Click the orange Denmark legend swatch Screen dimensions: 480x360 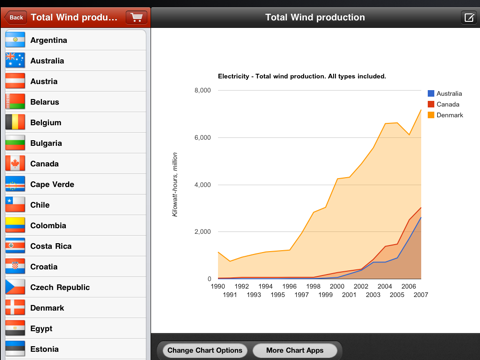431,115
